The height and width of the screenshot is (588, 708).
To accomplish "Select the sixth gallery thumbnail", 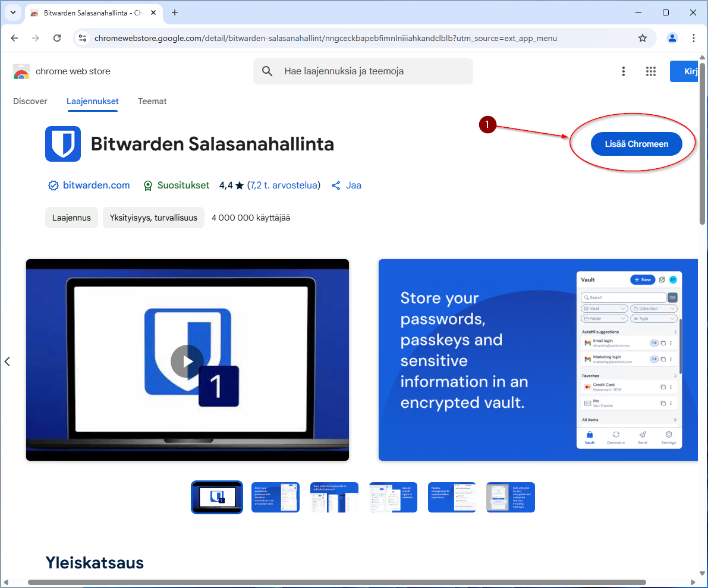I will pyautogui.click(x=511, y=497).
